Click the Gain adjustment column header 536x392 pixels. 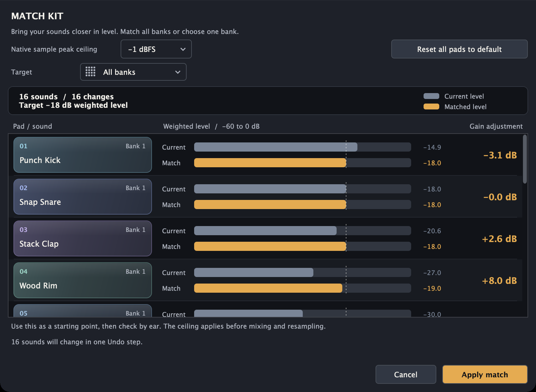tap(496, 126)
